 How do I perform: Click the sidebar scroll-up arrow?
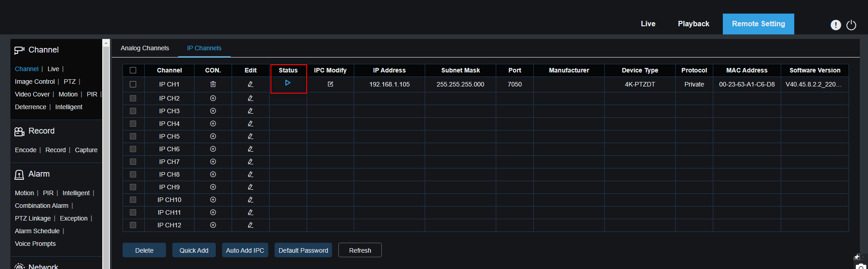(x=106, y=43)
